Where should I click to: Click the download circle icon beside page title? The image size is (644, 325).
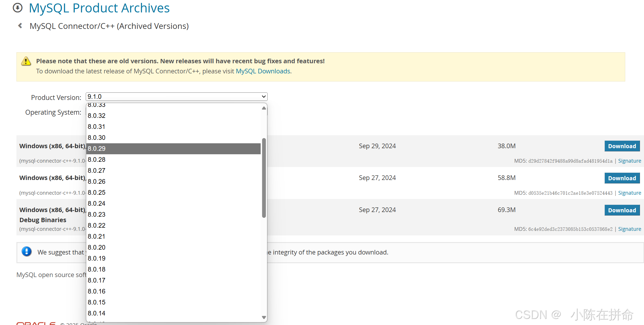pyautogui.click(x=18, y=8)
